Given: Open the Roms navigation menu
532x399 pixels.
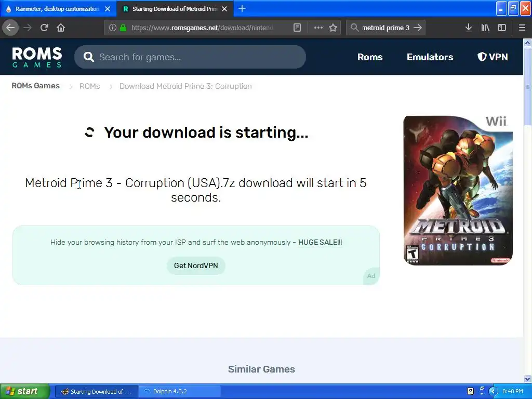Looking at the screenshot, I should 370,57.
